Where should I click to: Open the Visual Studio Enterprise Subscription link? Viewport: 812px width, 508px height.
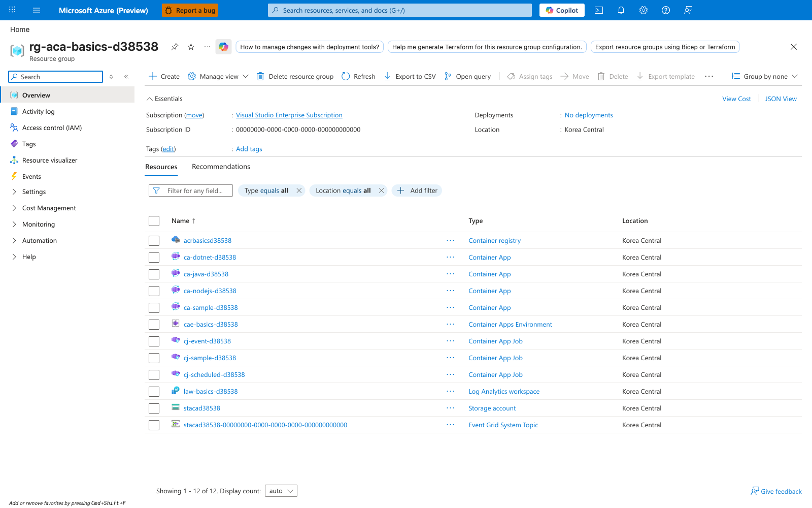click(x=289, y=115)
